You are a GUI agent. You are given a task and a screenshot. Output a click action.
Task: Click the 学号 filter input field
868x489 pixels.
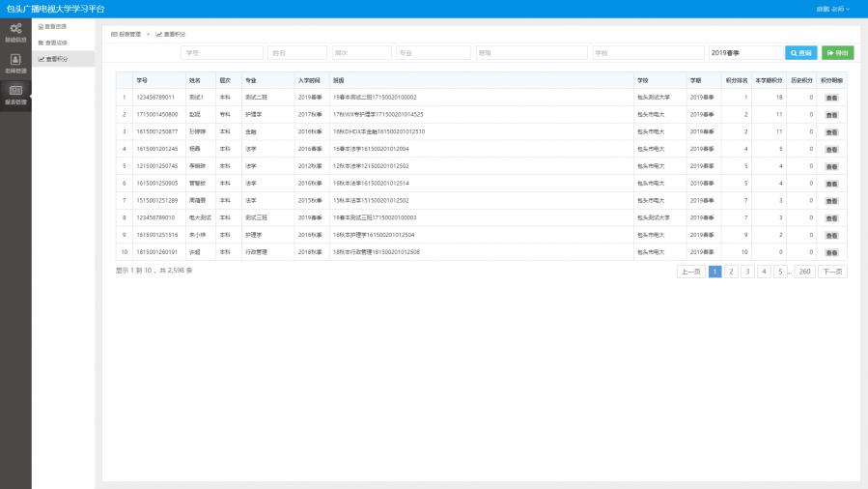(222, 53)
